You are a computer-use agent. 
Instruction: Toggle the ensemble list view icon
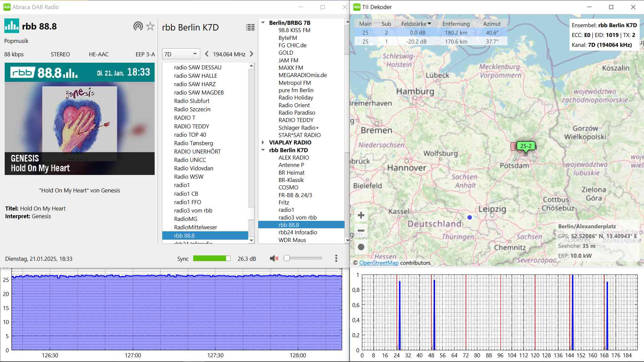250,27
